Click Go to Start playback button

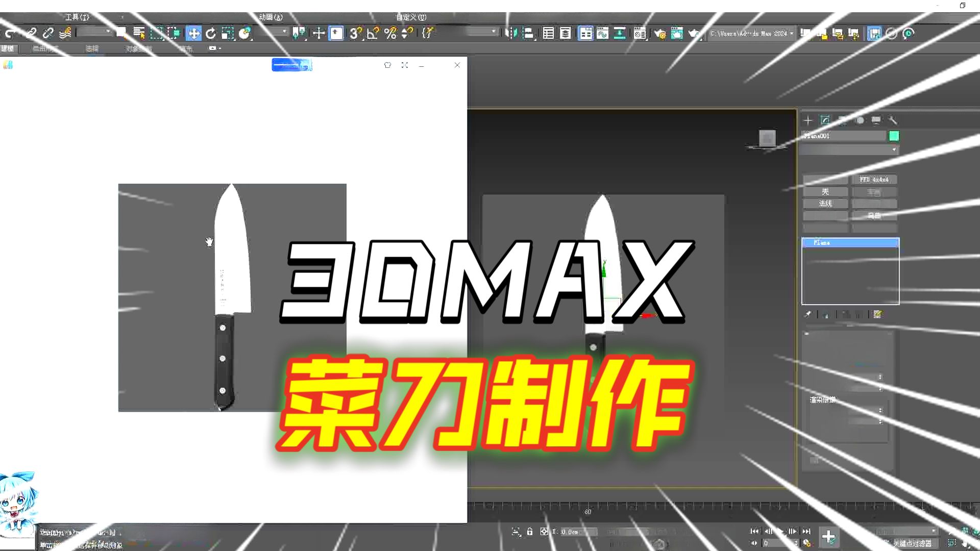[x=754, y=531]
